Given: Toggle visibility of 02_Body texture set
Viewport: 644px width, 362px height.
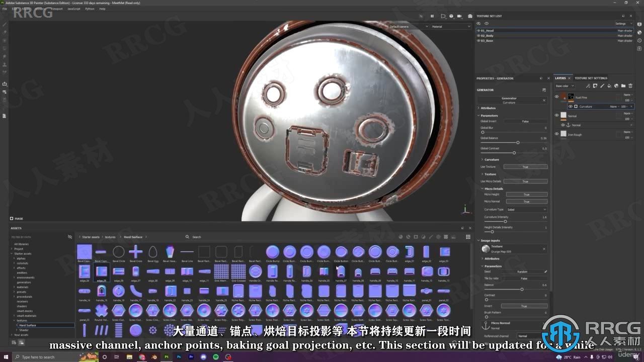Looking at the screenshot, I should pyautogui.click(x=478, y=36).
